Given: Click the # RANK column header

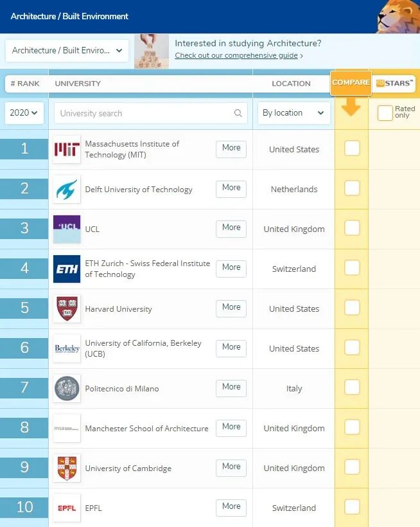Looking at the screenshot, I should tap(25, 84).
